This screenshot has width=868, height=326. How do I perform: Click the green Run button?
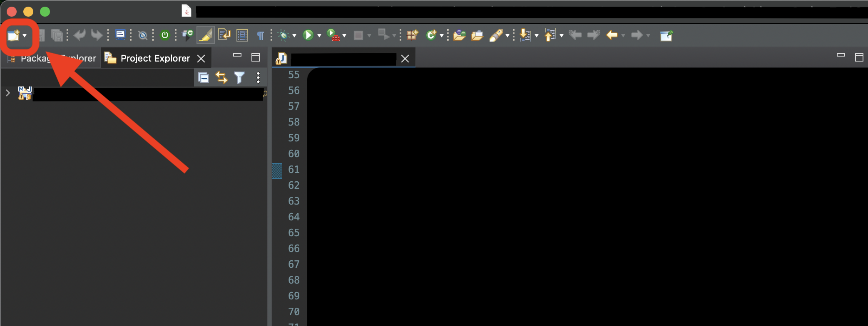(x=308, y=35)
